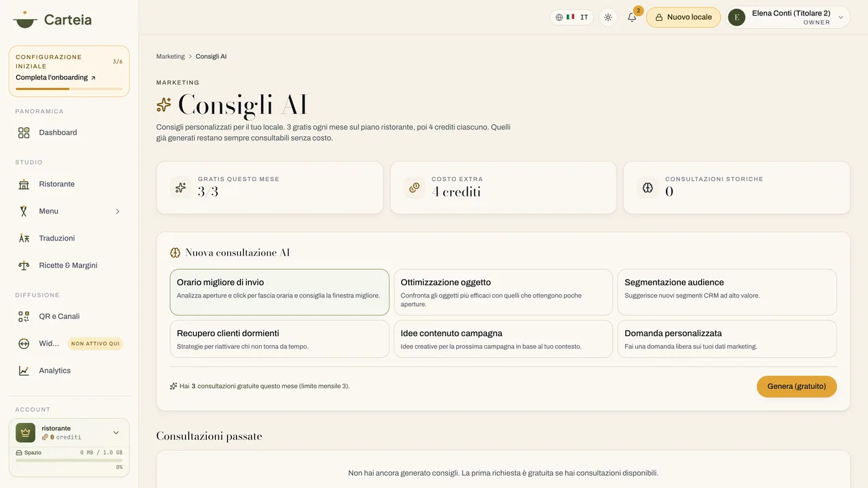868x488 pixels.
Task: Open the notifications bell
Action: tap(632, 18)
